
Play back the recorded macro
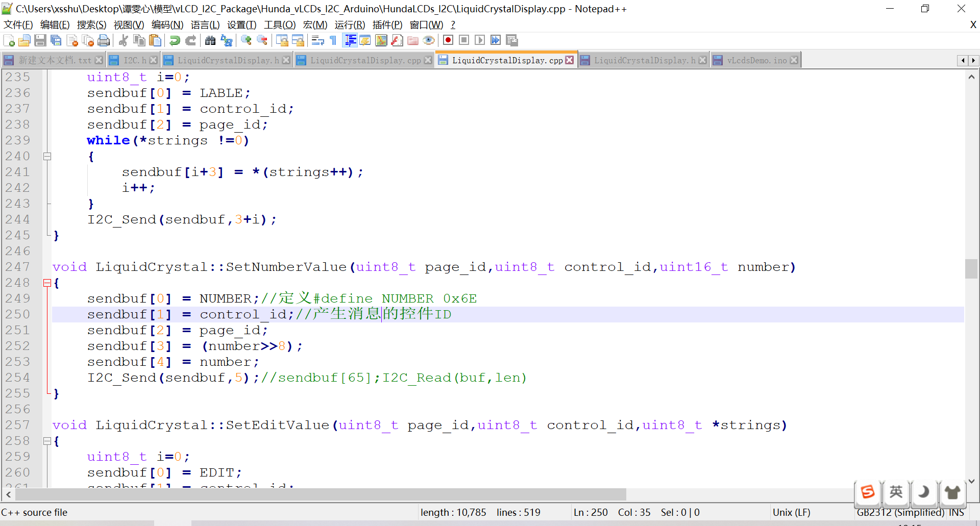[x=480, y=40]
